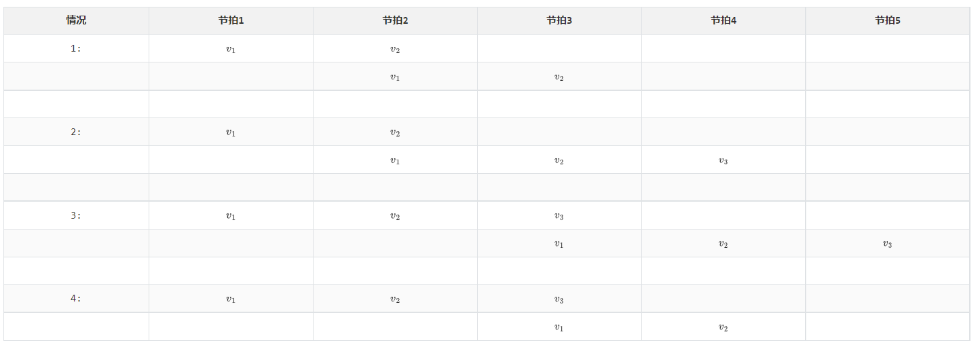Click the row label "1:"
This screenshot has height=347, width=980.
point(76,49)
